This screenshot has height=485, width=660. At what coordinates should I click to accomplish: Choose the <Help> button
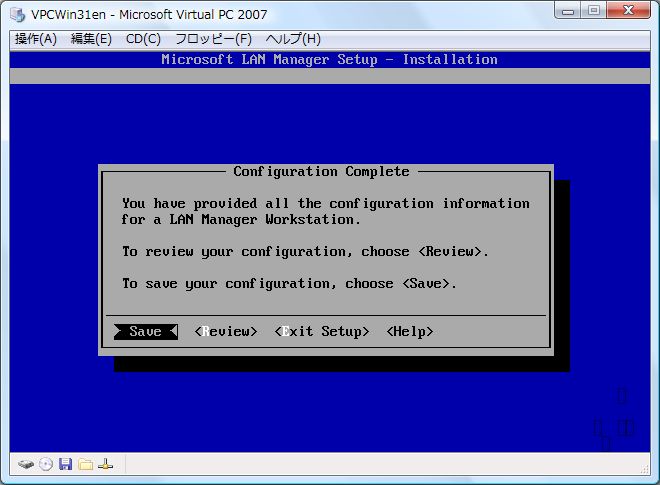tap(410, 332)
